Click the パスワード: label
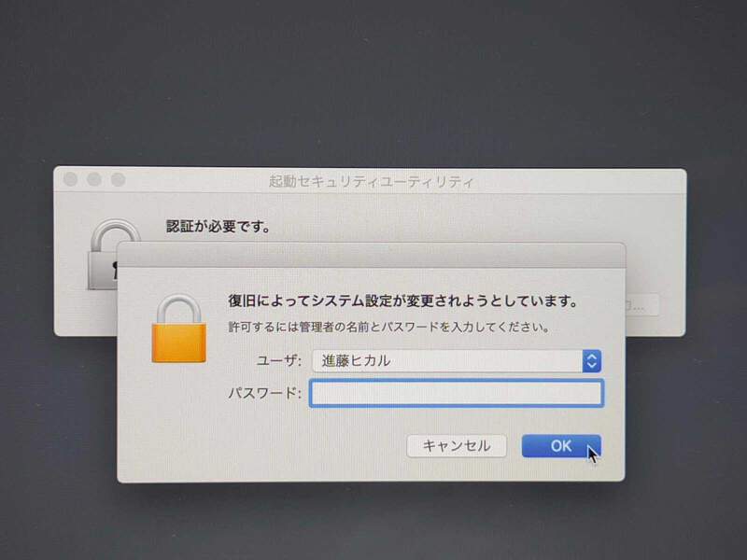The image size is (747, 560). tap(264, 393)
